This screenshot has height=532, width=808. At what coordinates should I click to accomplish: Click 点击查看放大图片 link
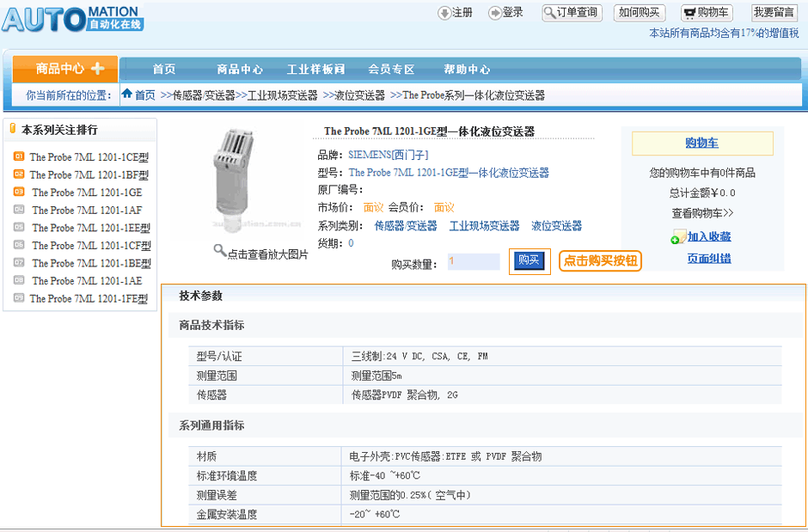pos(268,254)
